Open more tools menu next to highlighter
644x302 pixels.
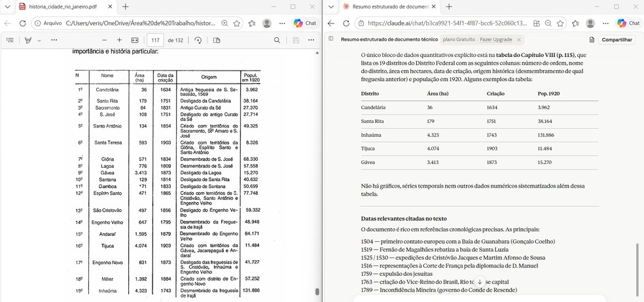(x=54, y=41)
